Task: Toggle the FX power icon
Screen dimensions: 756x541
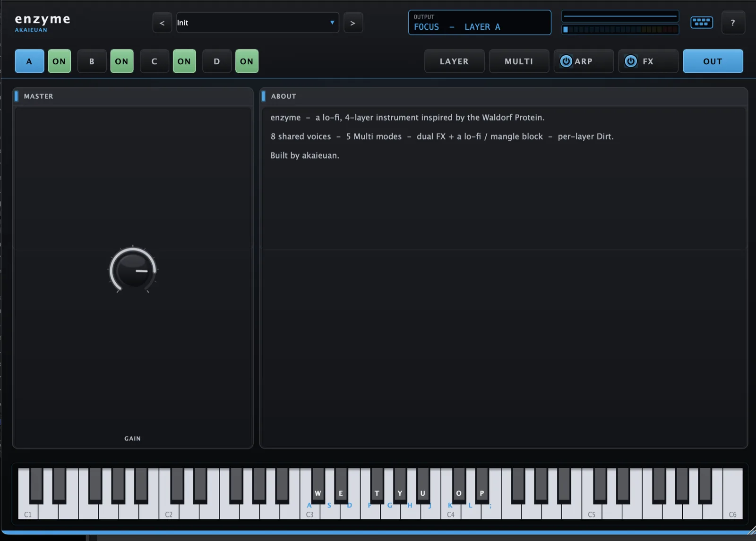Action: (631, 61)
